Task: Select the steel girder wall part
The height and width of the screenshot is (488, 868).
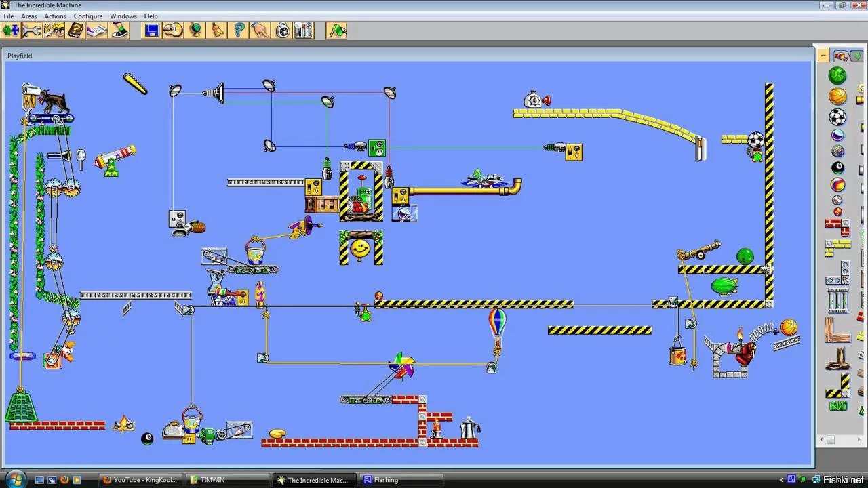Action: coord(837,272)
